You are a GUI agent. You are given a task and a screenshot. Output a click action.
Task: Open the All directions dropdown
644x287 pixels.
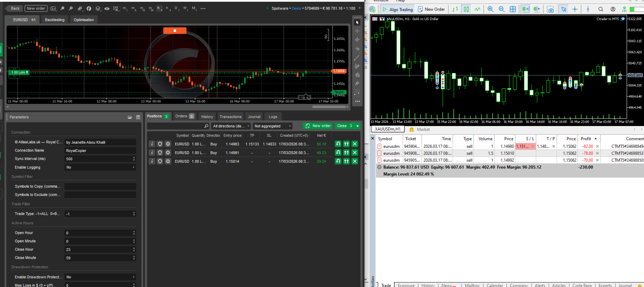coord(231,126)
